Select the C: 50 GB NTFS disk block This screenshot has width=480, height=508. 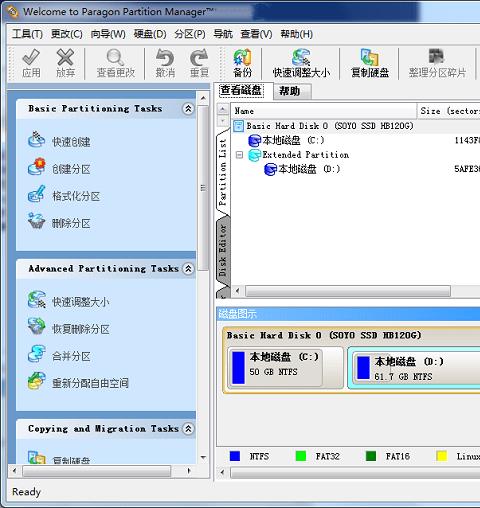(285, 368)
